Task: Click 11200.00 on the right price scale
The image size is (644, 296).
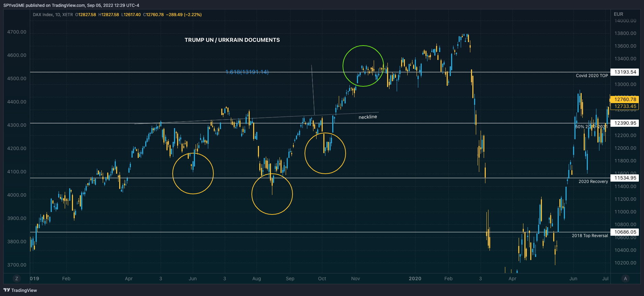Action: (625, 199)
